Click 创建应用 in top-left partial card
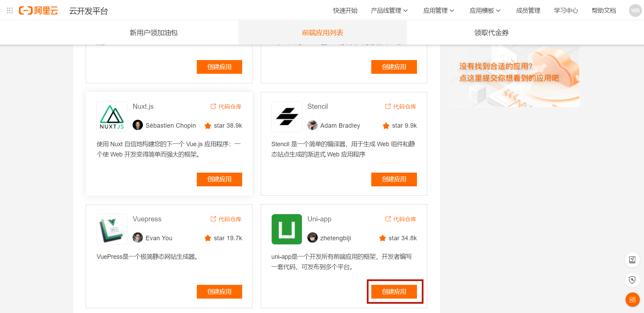The height and width of the screenshot is (313, 644). (219, 67)
